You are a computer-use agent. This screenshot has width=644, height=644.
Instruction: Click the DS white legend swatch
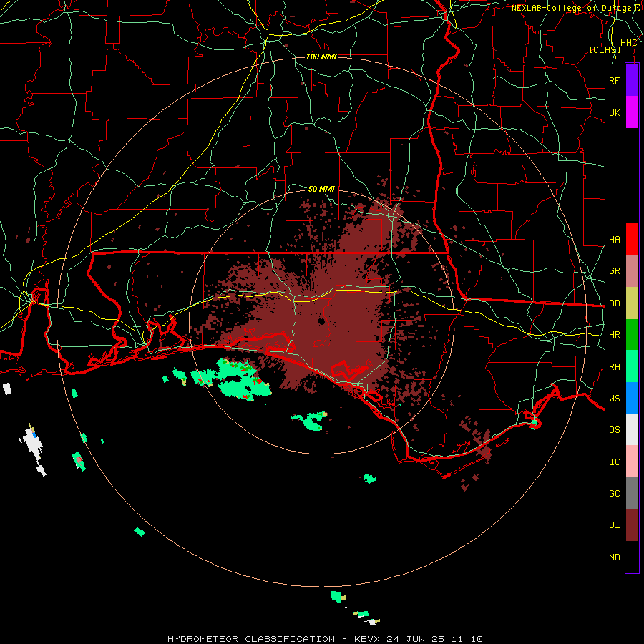tap(632, 429)
